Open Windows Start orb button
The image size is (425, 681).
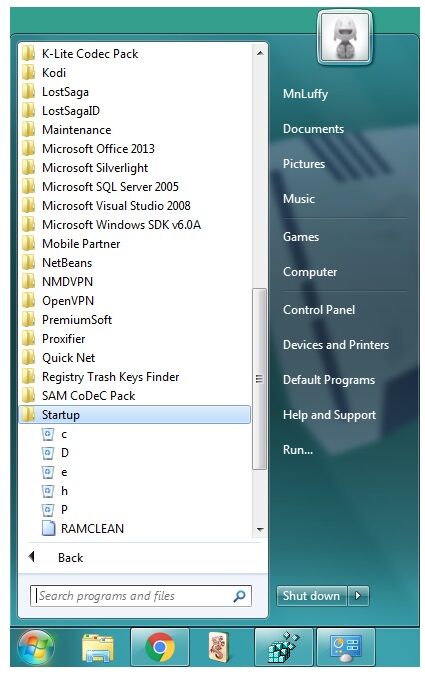pyautogui.click(x=36, y=648)
